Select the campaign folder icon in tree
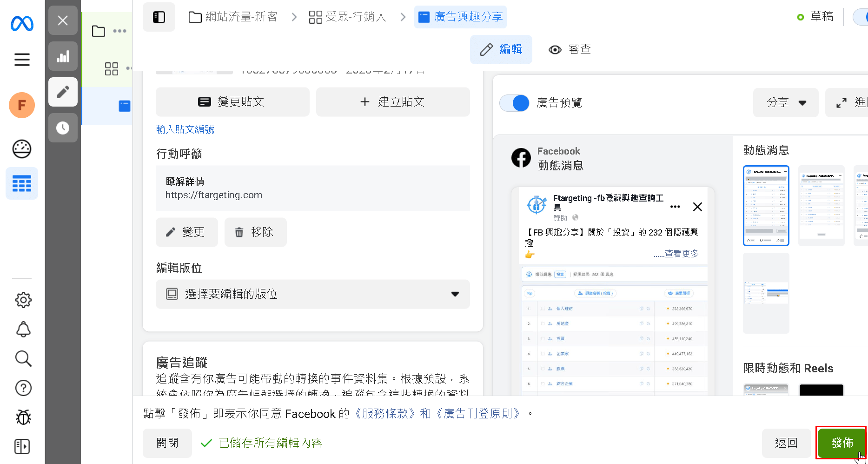Viewport: 868px width, 464px height. (x=99, y=31)
